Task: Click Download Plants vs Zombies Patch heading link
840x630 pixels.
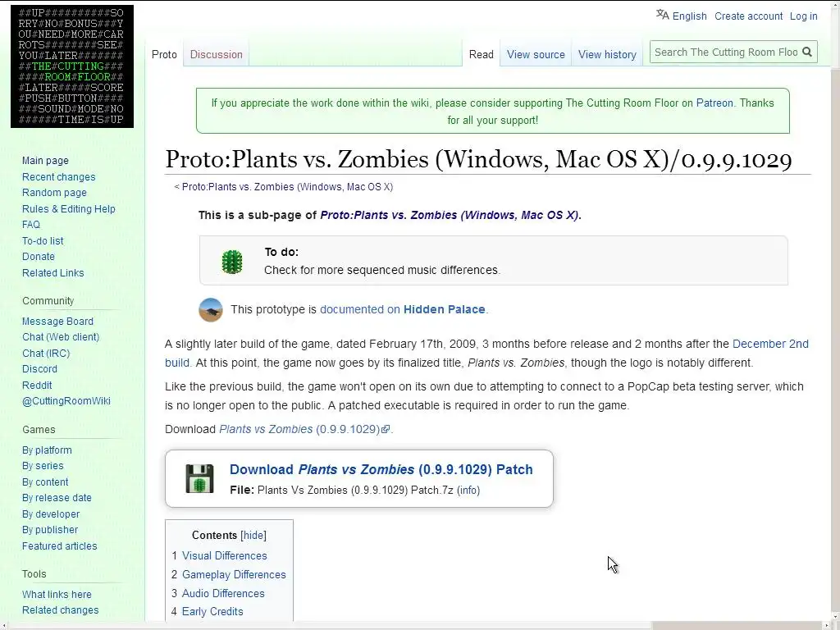Action: coord(381,469)
